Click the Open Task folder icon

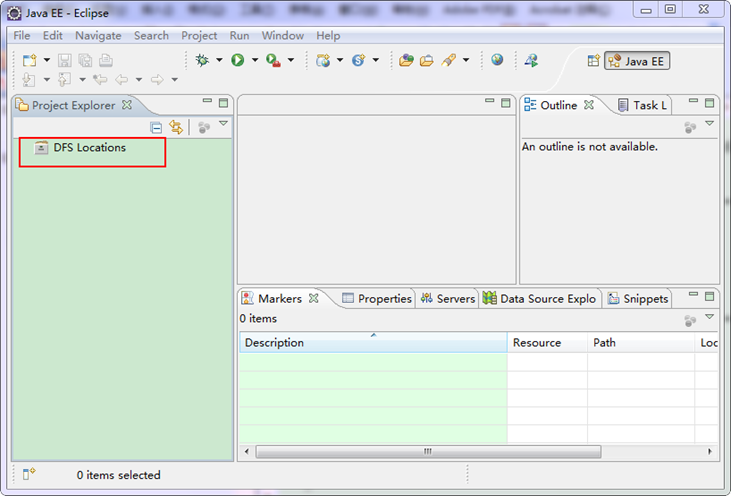pos(427,60)
